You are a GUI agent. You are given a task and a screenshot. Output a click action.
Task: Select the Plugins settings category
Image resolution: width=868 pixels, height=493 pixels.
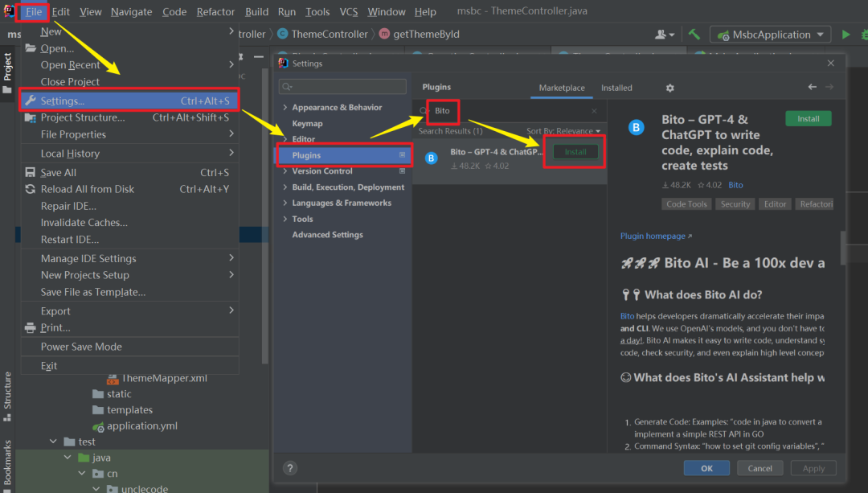click(343, 156)
